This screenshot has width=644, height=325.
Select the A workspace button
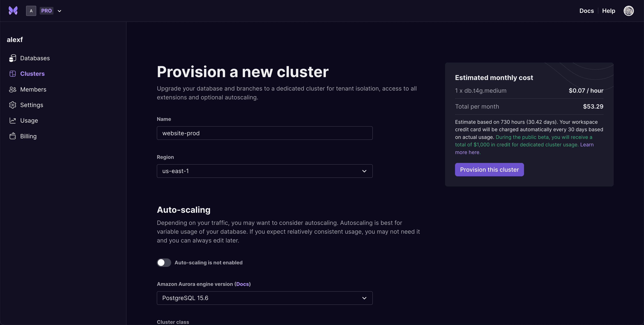[31, 11]
